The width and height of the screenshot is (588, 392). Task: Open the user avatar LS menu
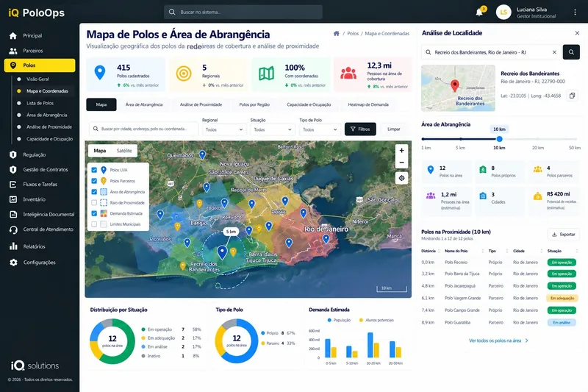click(x=503, y=13)
